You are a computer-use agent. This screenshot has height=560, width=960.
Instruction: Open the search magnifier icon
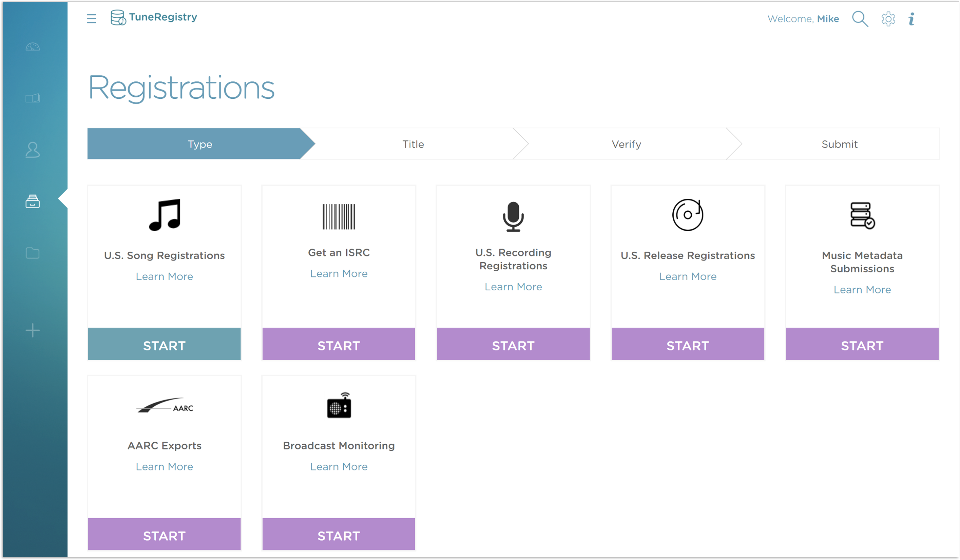[860, 19]
